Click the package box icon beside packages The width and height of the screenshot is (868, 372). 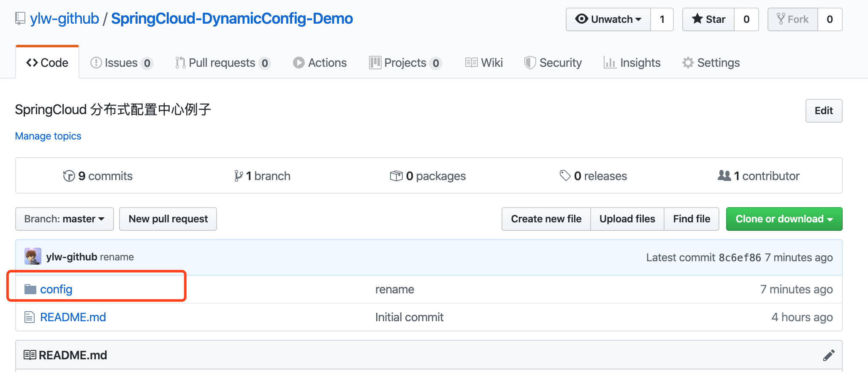(396, 175)
